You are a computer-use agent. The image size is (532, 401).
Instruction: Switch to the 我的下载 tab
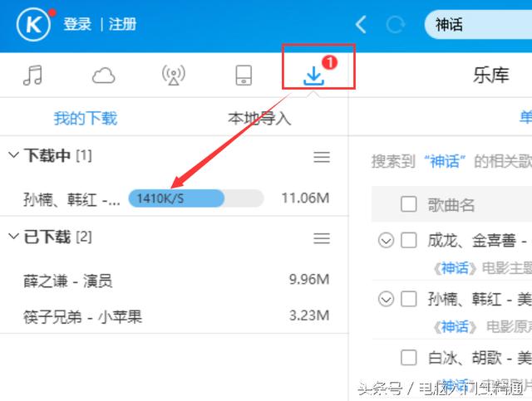tap(86, 119)
